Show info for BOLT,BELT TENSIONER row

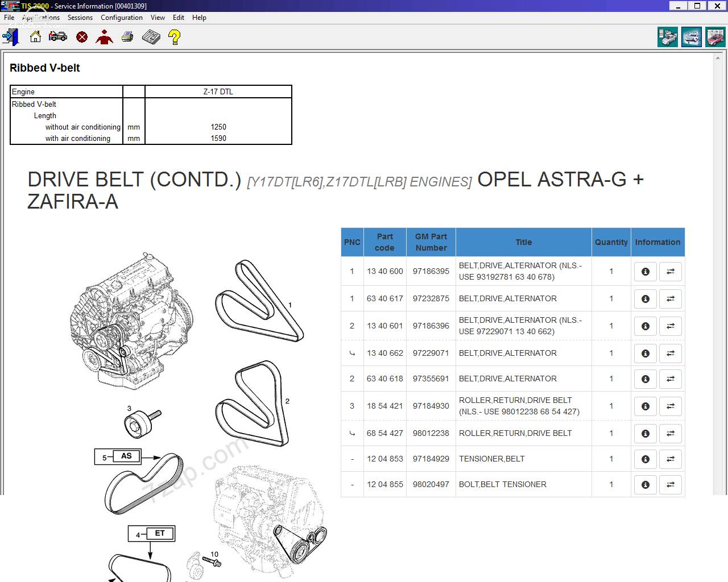[x=646, y=485]
